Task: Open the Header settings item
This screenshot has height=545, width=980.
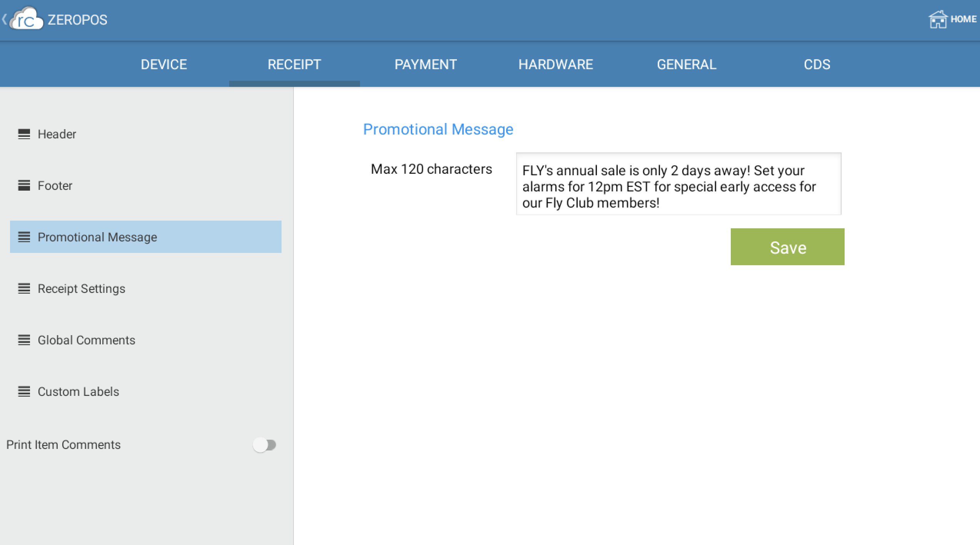Action: [x=145, y=134]
